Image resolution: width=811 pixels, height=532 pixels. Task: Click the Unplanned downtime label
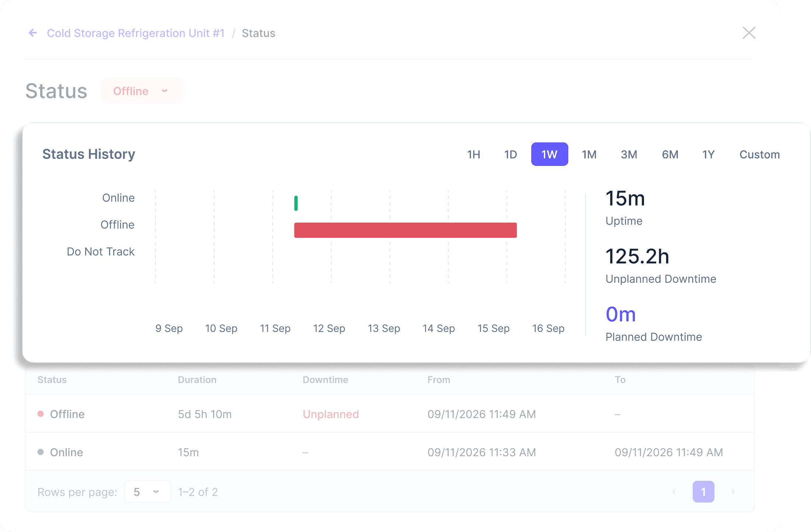point(331,414)
